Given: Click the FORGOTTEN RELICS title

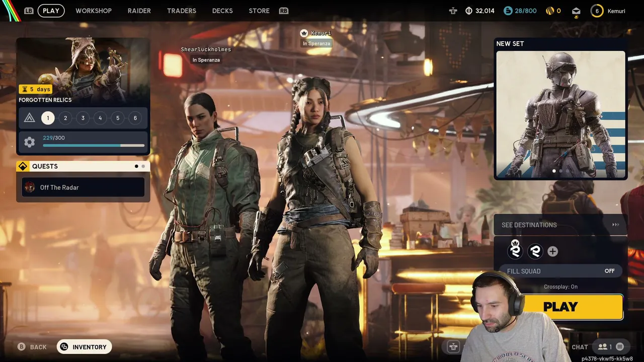Looking at the screenshot, I should [x=45, y=100].
